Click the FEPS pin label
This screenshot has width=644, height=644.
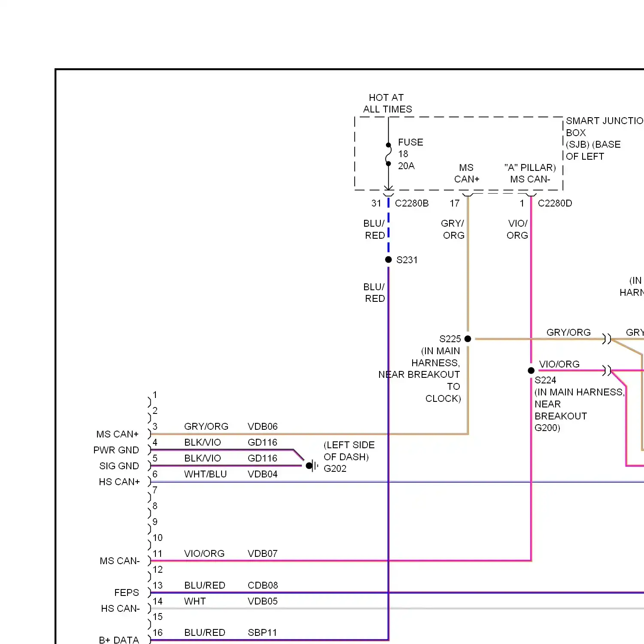(x=127, y=592)
